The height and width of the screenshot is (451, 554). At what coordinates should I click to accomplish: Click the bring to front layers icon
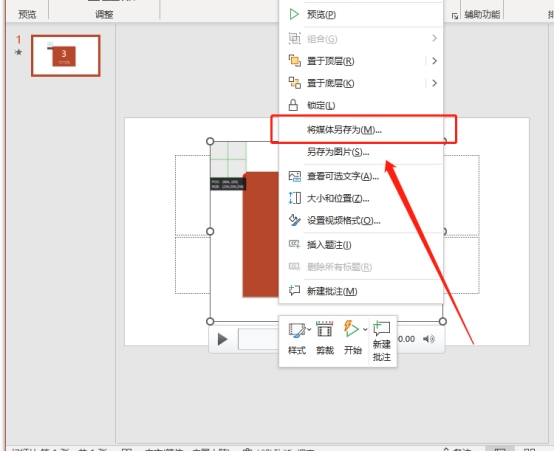pyautogui.click(x=295, y=60)
